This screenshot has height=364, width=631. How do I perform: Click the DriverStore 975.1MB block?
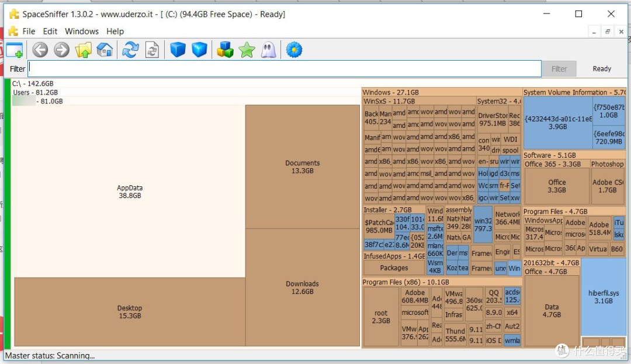click(493, 119)
